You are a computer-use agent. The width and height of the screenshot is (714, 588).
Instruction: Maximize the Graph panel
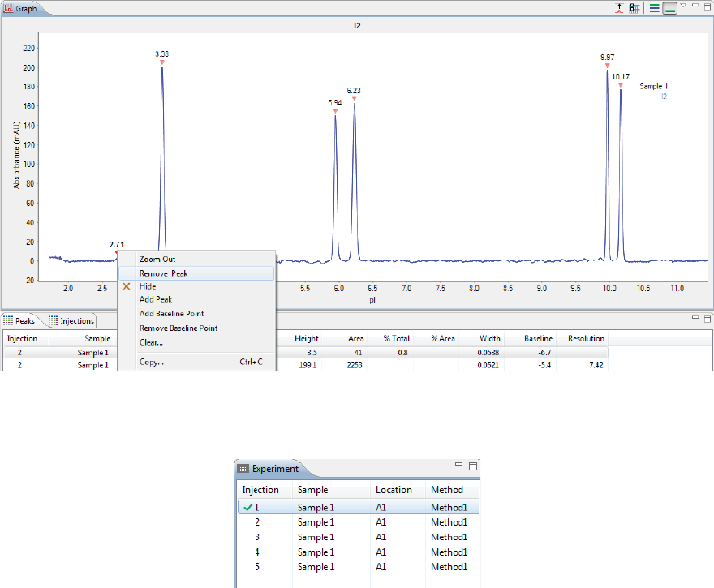click(x=708, y=6)
